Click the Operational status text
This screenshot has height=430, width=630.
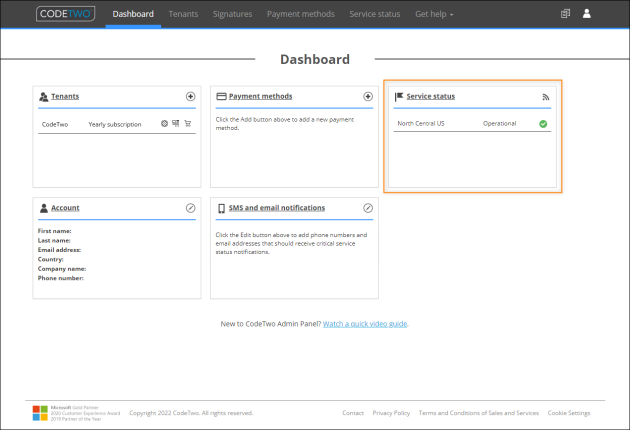coord(499,123)
